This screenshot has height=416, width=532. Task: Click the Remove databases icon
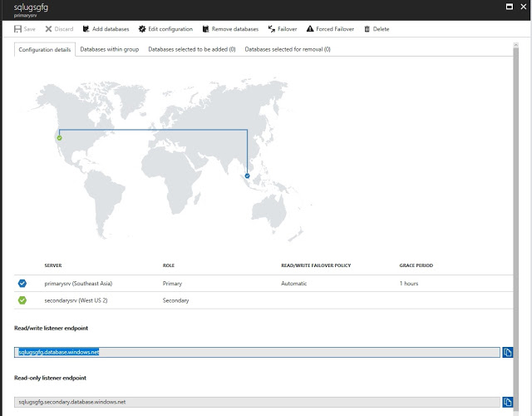pyautogui.click(x=205, y=29)
